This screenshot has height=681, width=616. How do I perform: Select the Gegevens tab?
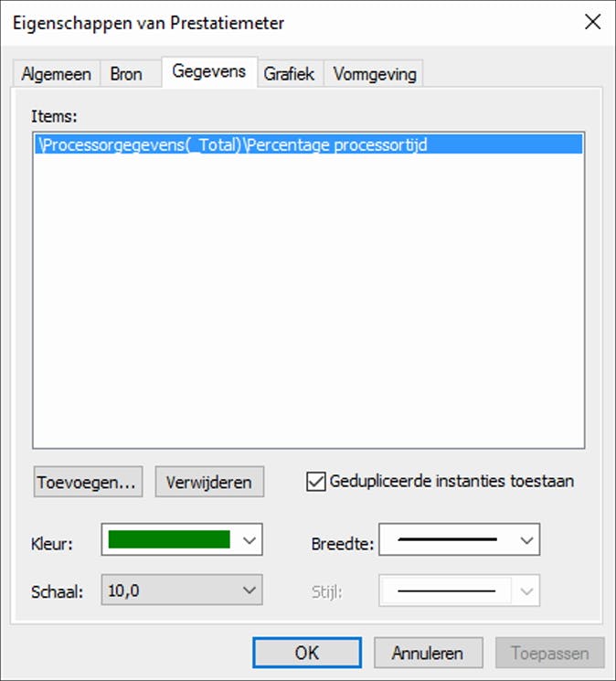click(x=209, y=71)
